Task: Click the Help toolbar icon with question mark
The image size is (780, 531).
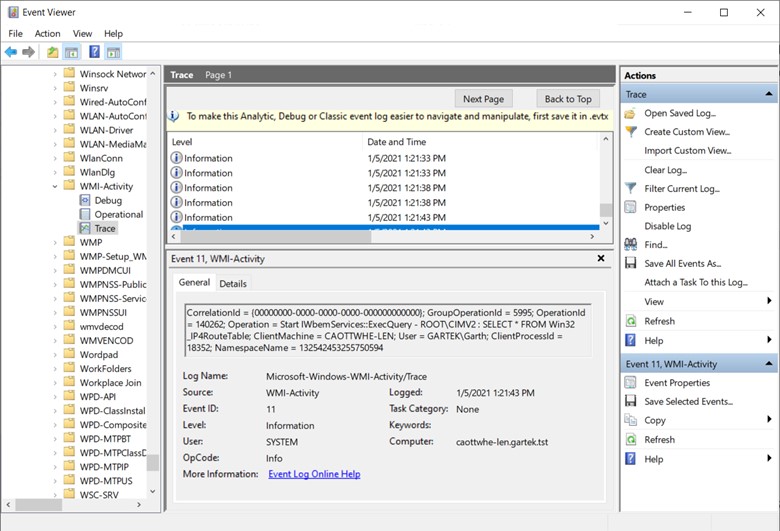Action: (94, 52)
